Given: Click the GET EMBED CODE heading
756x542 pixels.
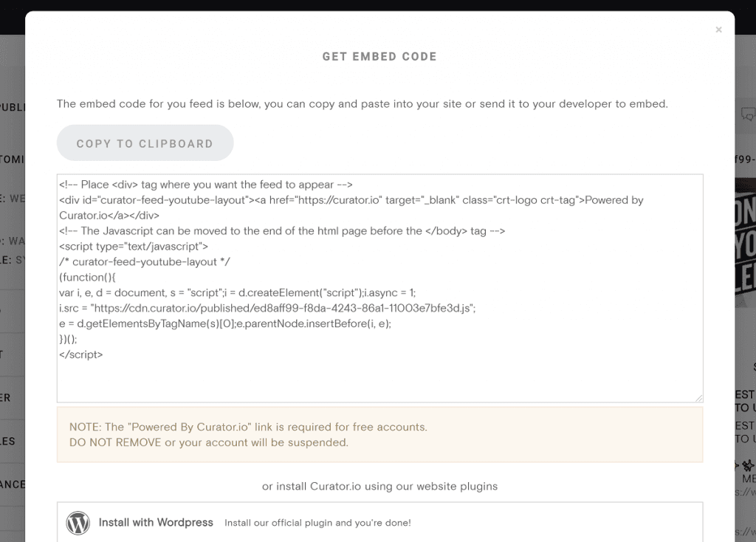Looking at the screenshot, I should (x=379, y=56).
